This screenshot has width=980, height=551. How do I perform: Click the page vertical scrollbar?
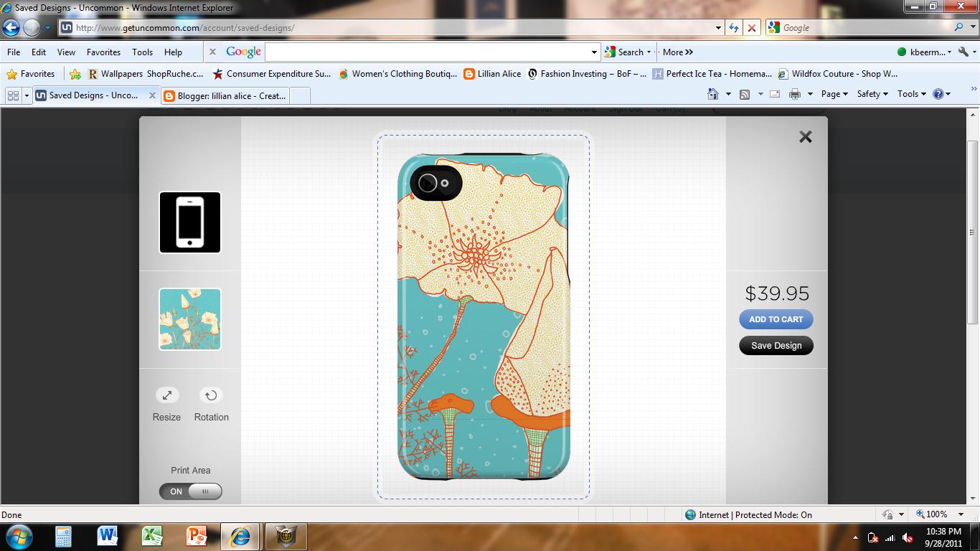click(x=974, y=232)
